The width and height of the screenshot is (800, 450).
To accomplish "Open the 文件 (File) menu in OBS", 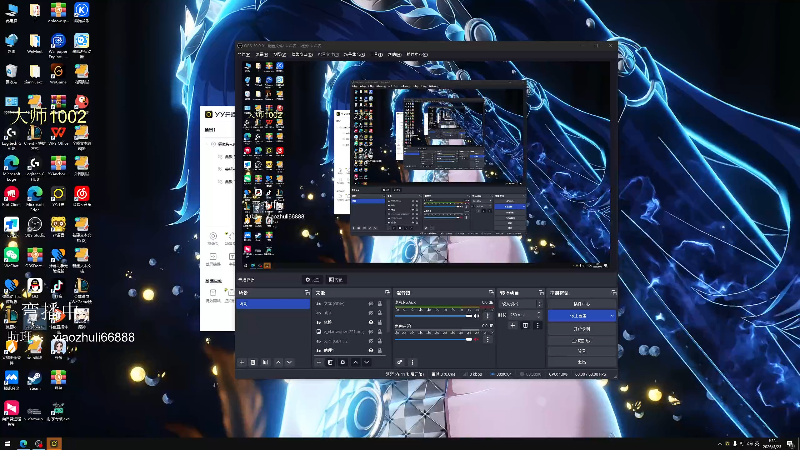I will click(x=243, y=55).
